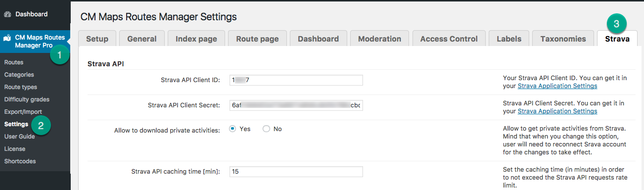Open the Strava tab
The width and height of the screenshot is (644, 190).
pyautogui.click(x=617, y=39)
